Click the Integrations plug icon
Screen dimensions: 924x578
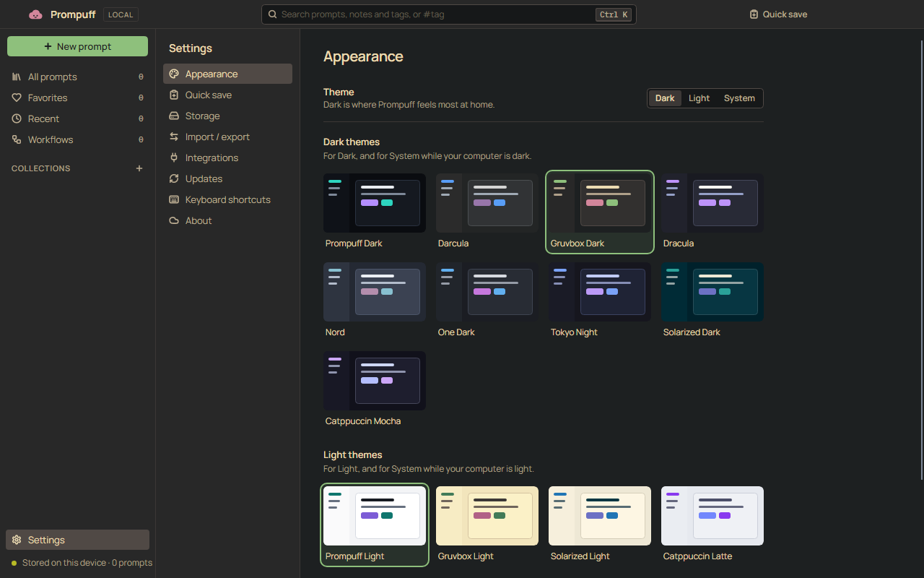[x=174, y=158]
